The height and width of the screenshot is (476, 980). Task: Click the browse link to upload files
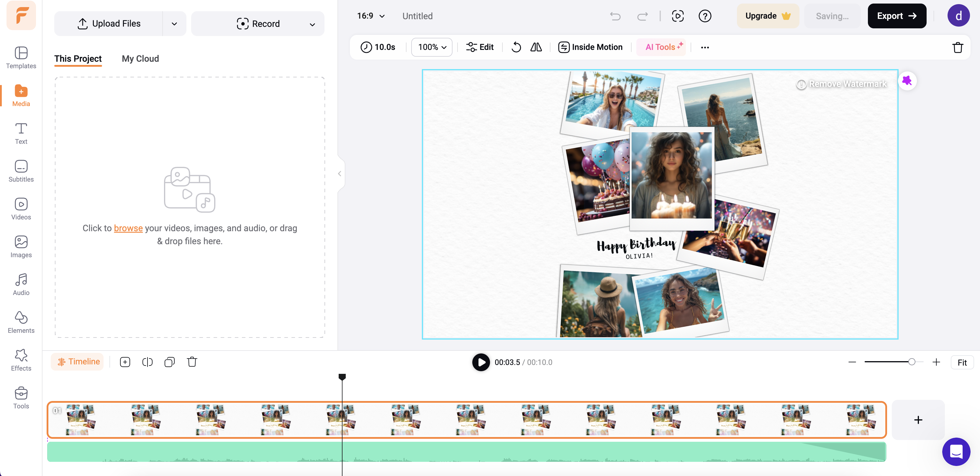(128, 228)
